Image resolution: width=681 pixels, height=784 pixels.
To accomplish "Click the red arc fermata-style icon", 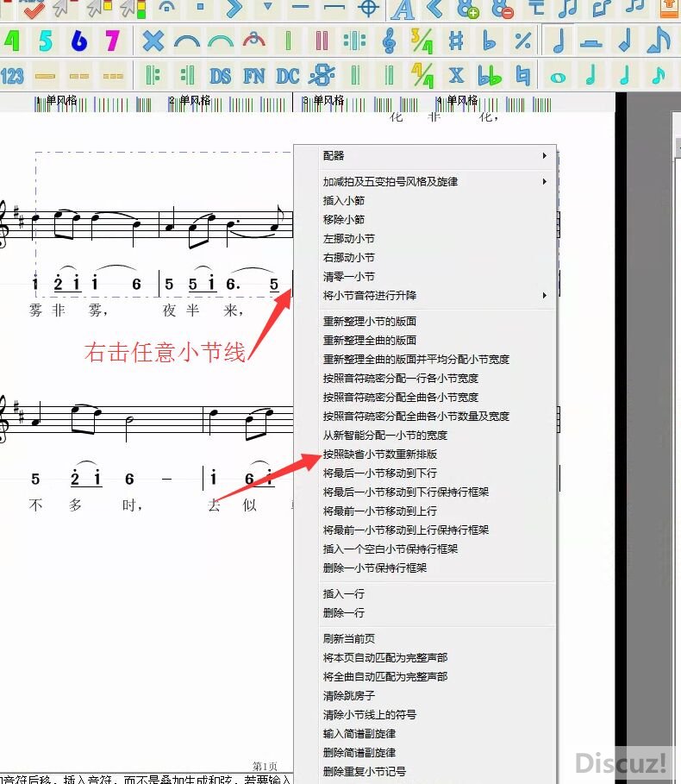I will tap(253, 40).
